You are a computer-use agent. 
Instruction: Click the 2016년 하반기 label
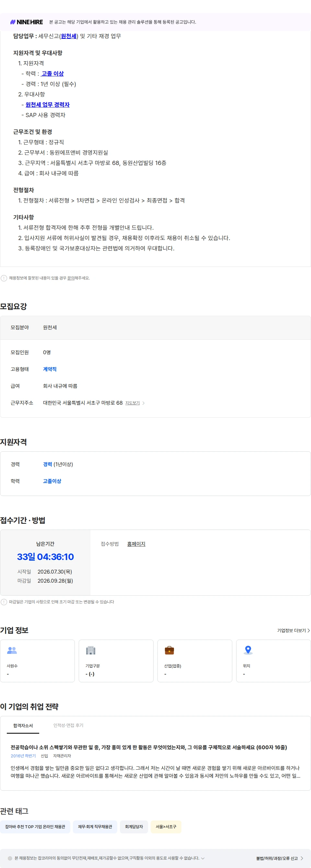(23, 756)
